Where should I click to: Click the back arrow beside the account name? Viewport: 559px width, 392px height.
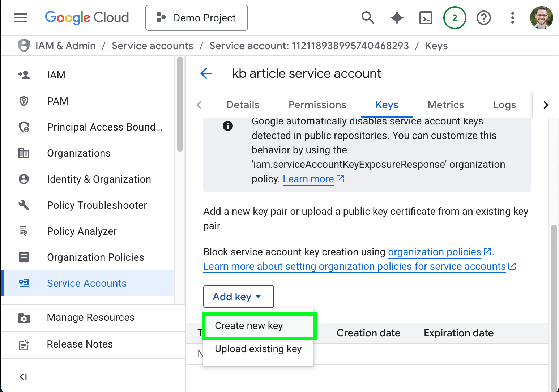pyautogui.click(x=206, y=73)
